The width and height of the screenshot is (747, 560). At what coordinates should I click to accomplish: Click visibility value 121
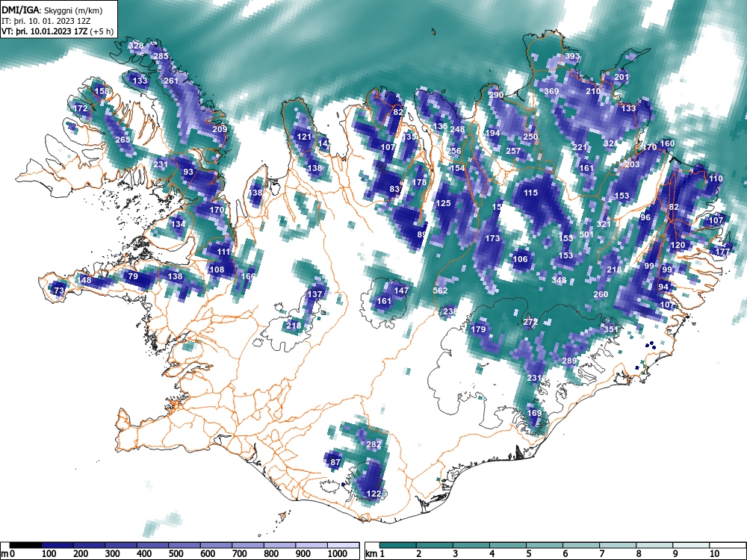coord(304,137)
